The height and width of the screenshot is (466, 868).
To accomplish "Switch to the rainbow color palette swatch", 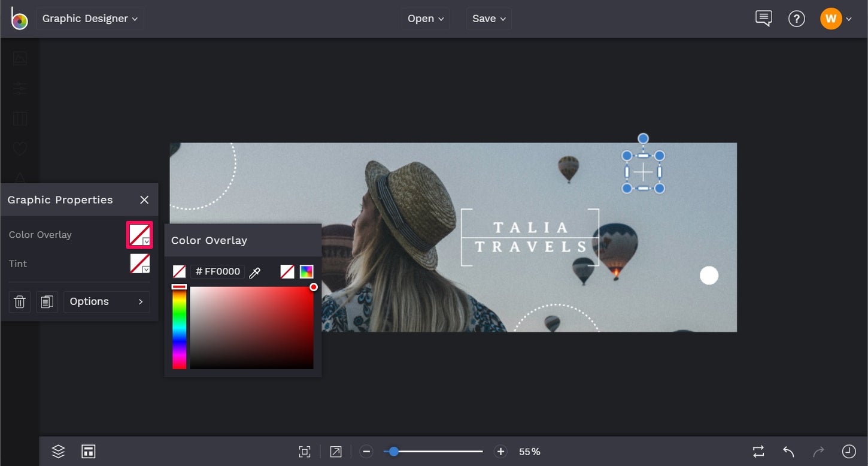I will tap(306, 272).
